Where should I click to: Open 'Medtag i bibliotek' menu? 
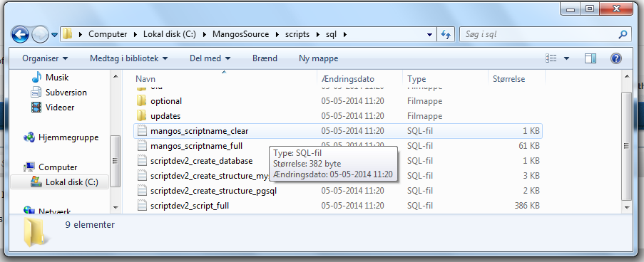tap(128, 58)
